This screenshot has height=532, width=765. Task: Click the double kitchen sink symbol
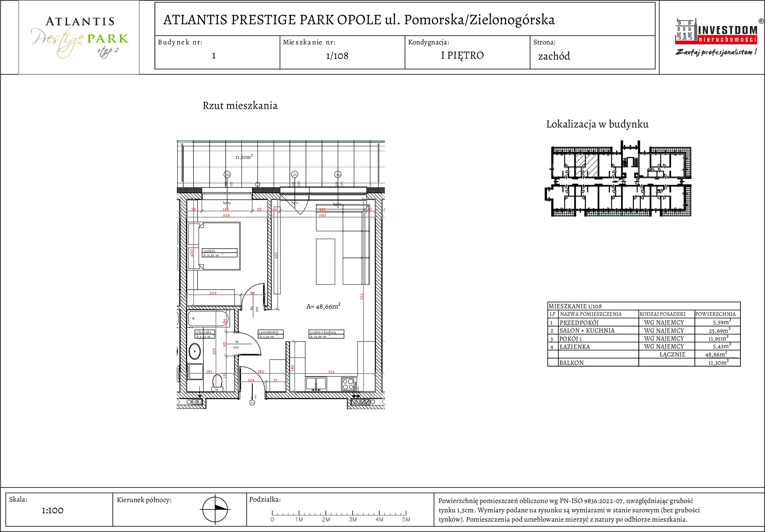click(316, 384)
